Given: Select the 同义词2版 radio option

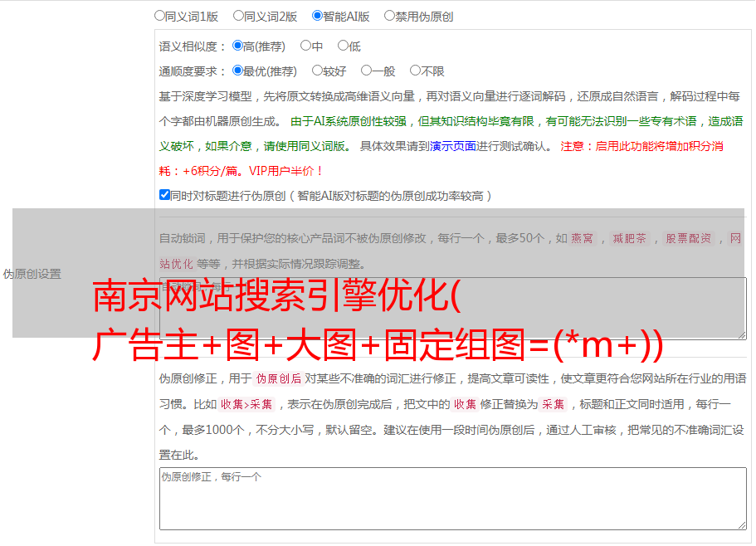Looking at the screenshot, I should pyautogui.click(x=238, y=16).
